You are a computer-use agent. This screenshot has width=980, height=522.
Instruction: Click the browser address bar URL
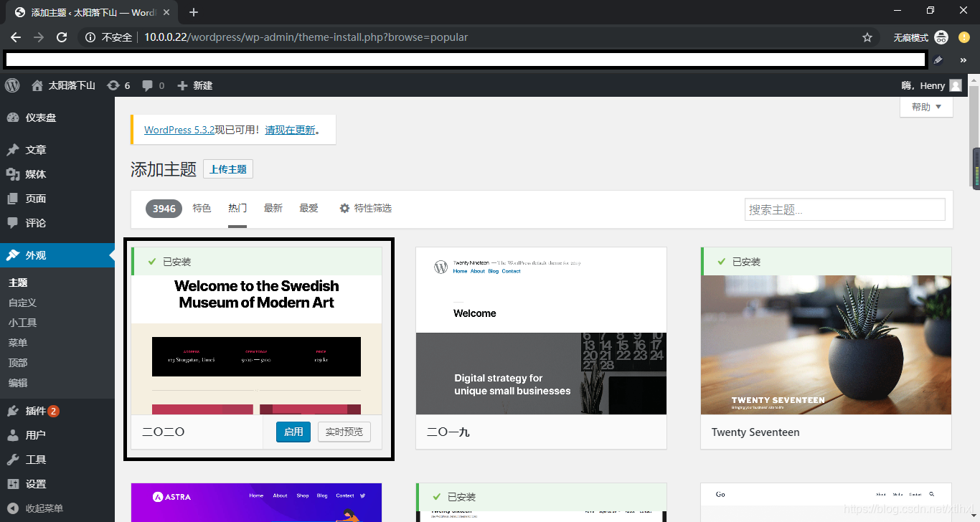306,37
